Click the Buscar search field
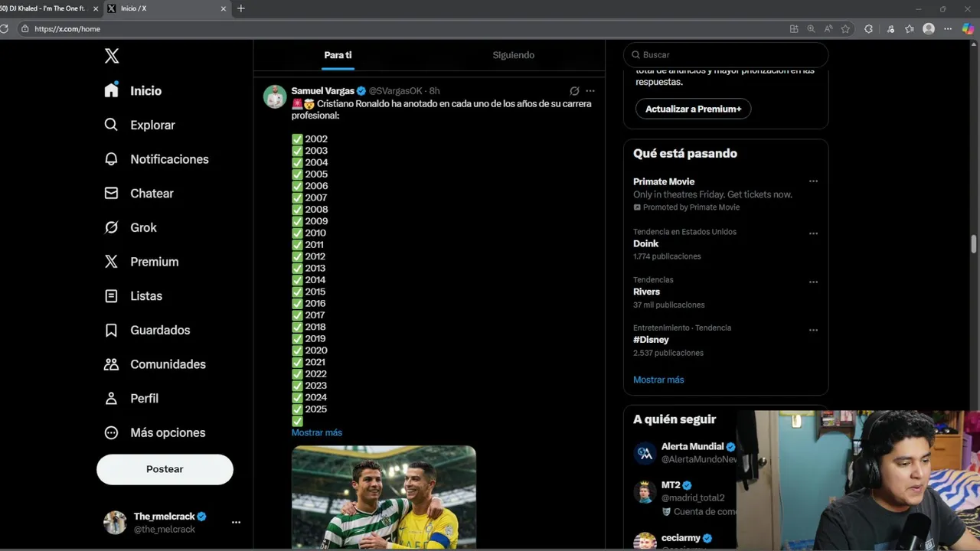This screenshot has height=551, width=980. [726, 55]
